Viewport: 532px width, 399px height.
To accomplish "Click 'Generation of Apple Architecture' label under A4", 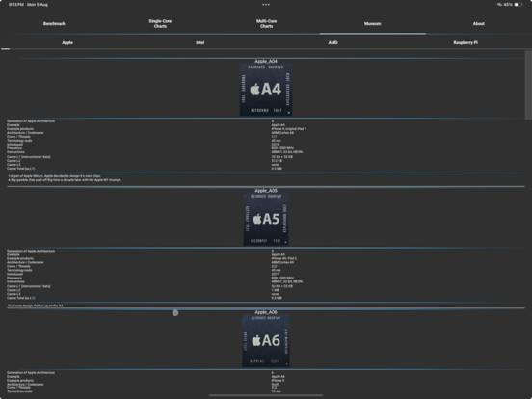I will click(x=31, y=121).
